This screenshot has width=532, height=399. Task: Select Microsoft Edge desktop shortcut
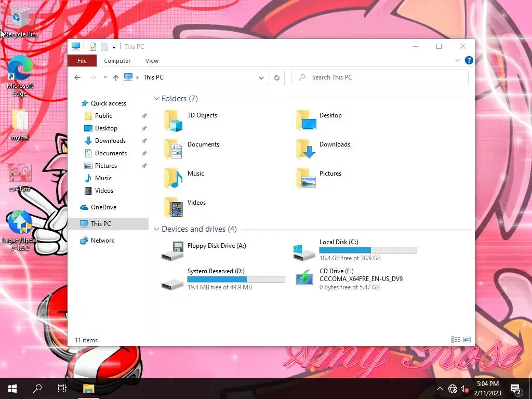pos(20,76)
